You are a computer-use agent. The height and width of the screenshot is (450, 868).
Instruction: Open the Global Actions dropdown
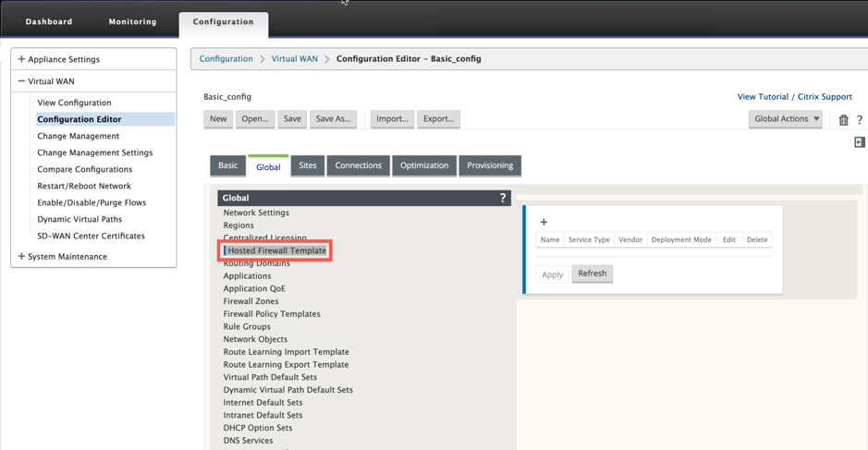click(785, 119)
